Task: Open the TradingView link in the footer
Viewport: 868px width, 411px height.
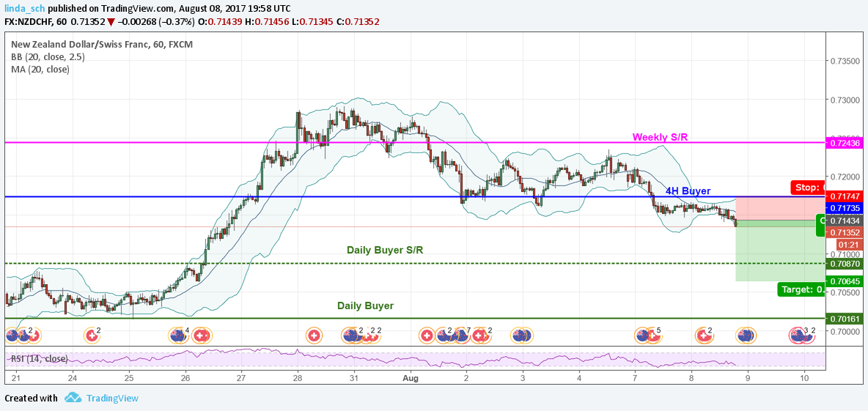Action: coord(113,398)
